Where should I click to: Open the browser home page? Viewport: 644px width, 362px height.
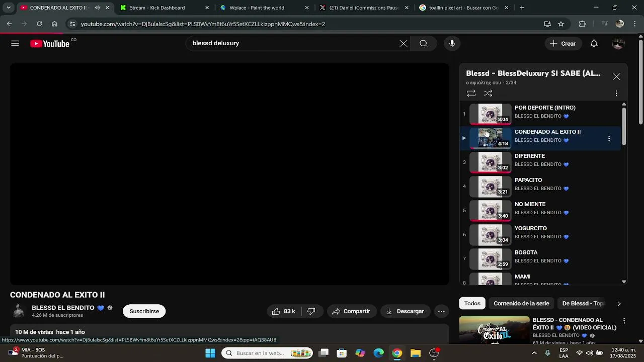coord(54,24)
